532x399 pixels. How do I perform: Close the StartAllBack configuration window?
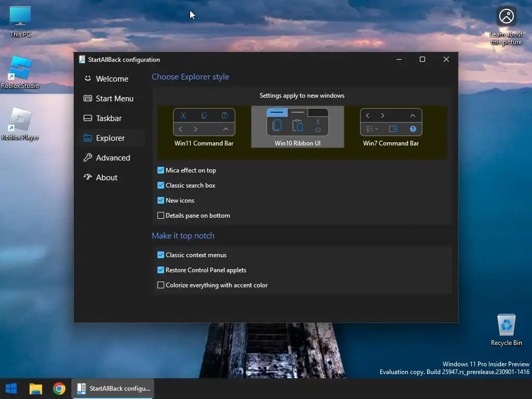click(446, 59)
